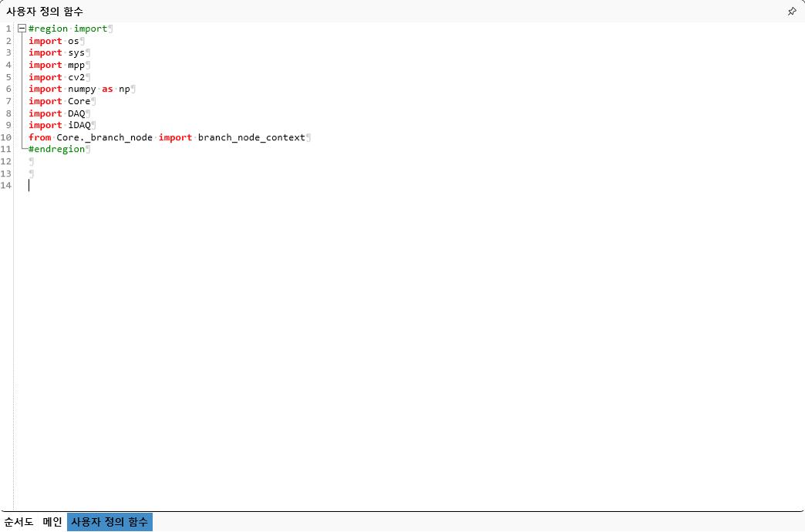Click the 'import iDAQ' statement
805x532 pixels.
point(59,125)
